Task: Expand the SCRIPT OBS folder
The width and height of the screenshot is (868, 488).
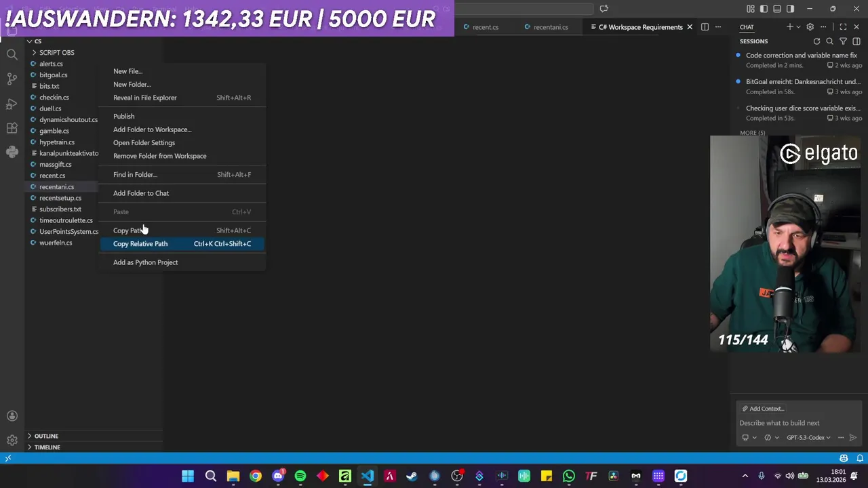Action: 56,52
